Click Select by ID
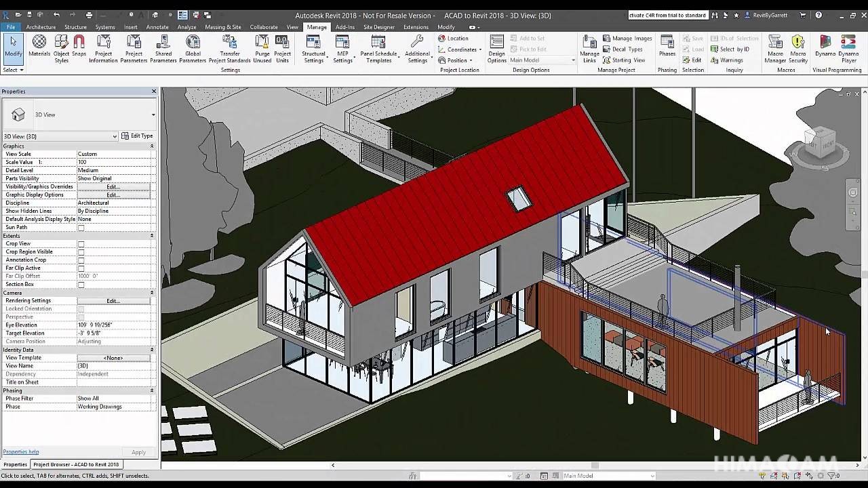Viewport: 868px width, 488px height. 730,49
